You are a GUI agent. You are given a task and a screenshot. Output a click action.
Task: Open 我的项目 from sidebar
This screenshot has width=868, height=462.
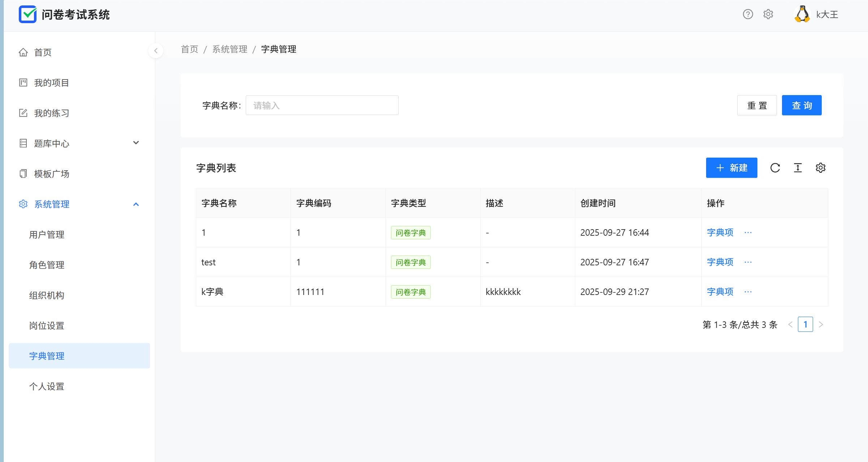(x=51, y=83)
